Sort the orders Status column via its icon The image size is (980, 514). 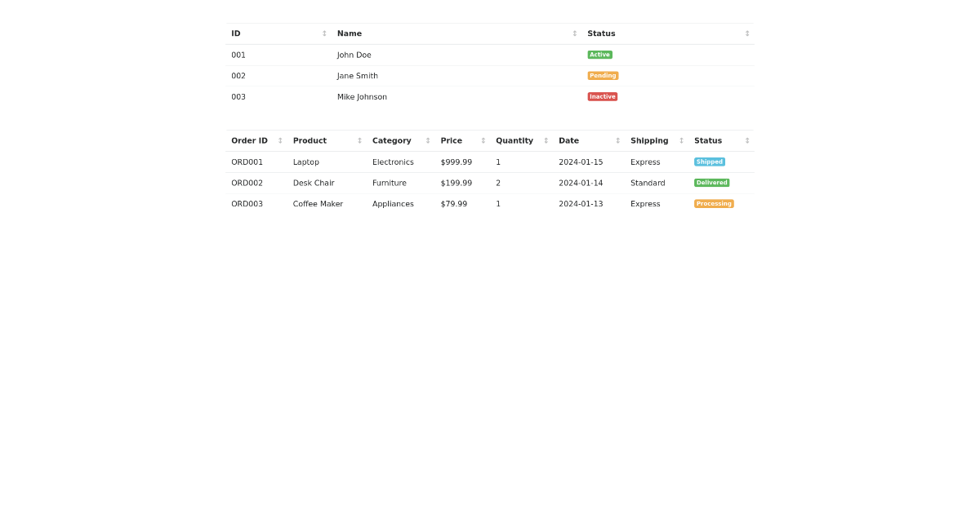point(746,140)
